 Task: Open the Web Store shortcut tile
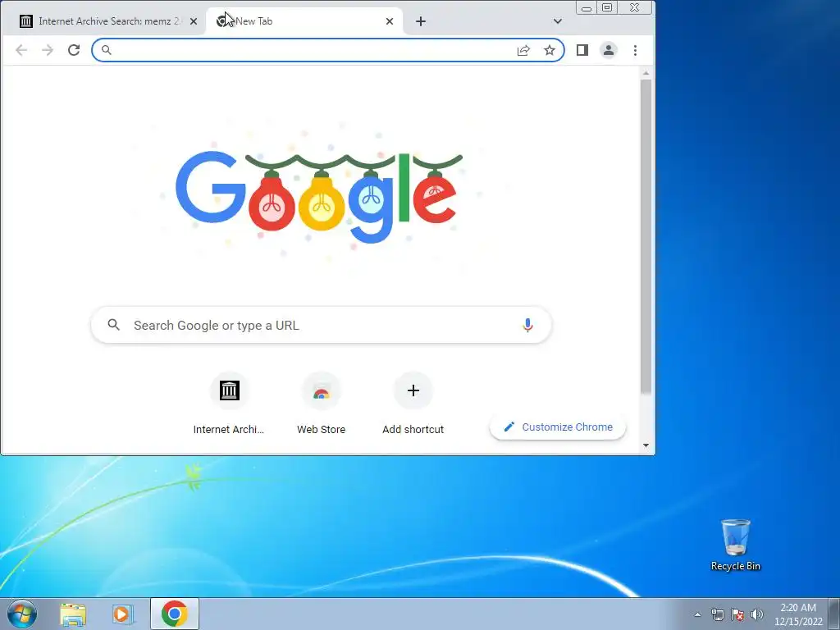click(321, 403)
